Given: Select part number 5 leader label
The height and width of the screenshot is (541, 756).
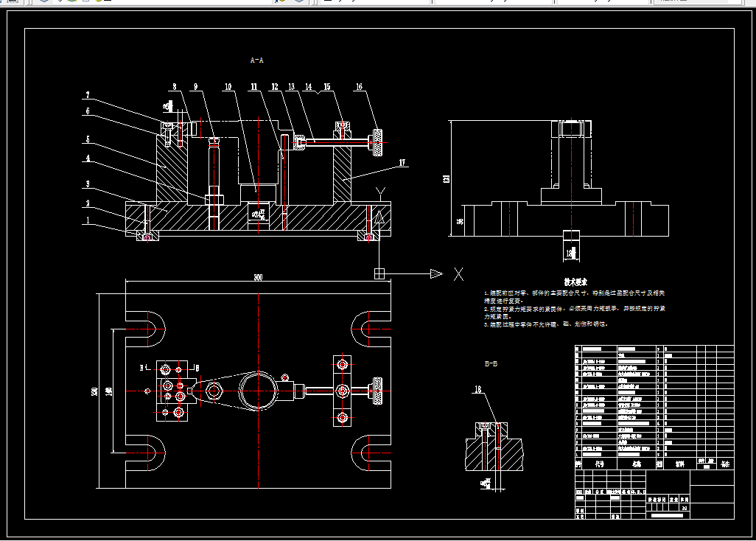Looking at the screenshot, I should 88,139.
